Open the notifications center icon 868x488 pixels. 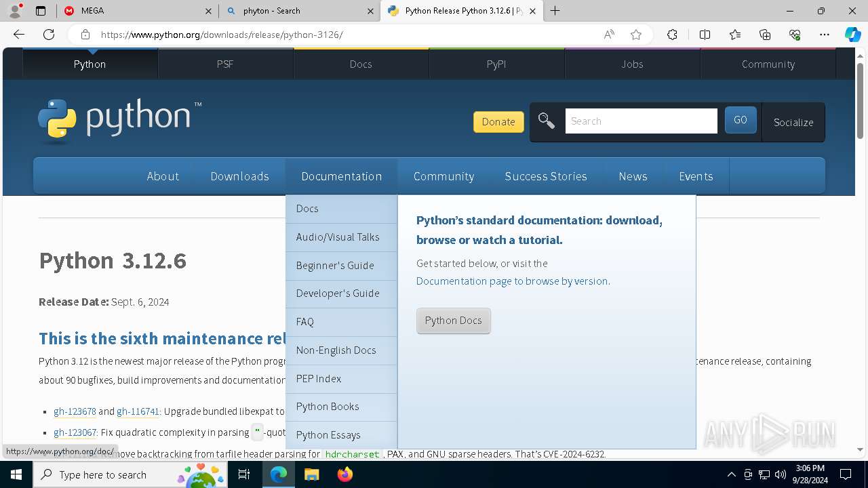point(846,474)
